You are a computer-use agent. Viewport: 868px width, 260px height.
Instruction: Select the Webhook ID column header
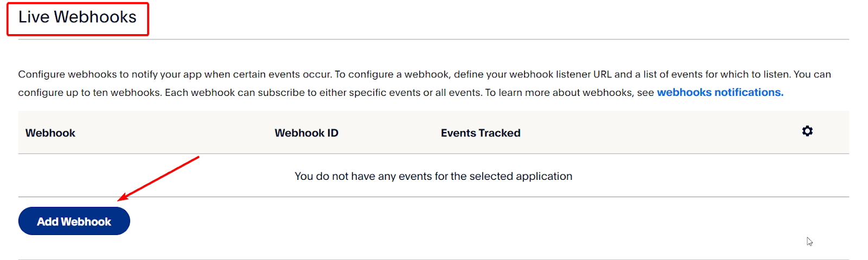coord(307,133)
